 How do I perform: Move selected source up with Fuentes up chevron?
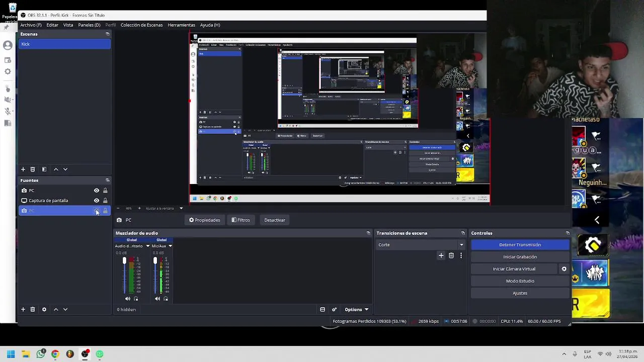pos(56,309)
